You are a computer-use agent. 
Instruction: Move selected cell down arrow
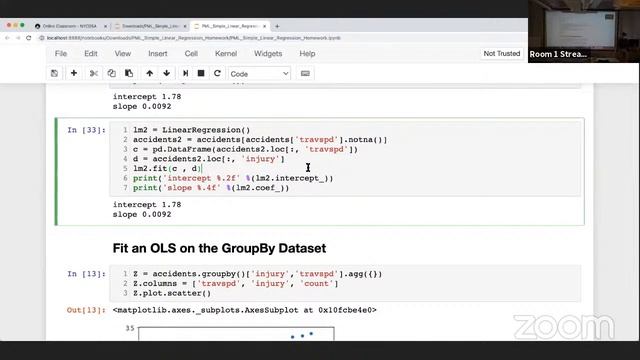coord(167,73)
